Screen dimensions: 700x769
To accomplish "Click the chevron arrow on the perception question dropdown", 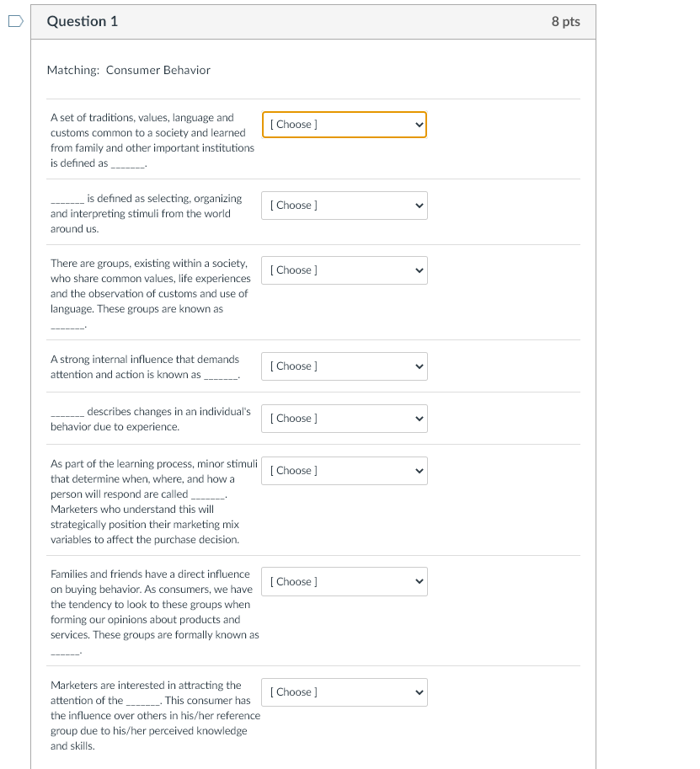I will click(418, 205).
